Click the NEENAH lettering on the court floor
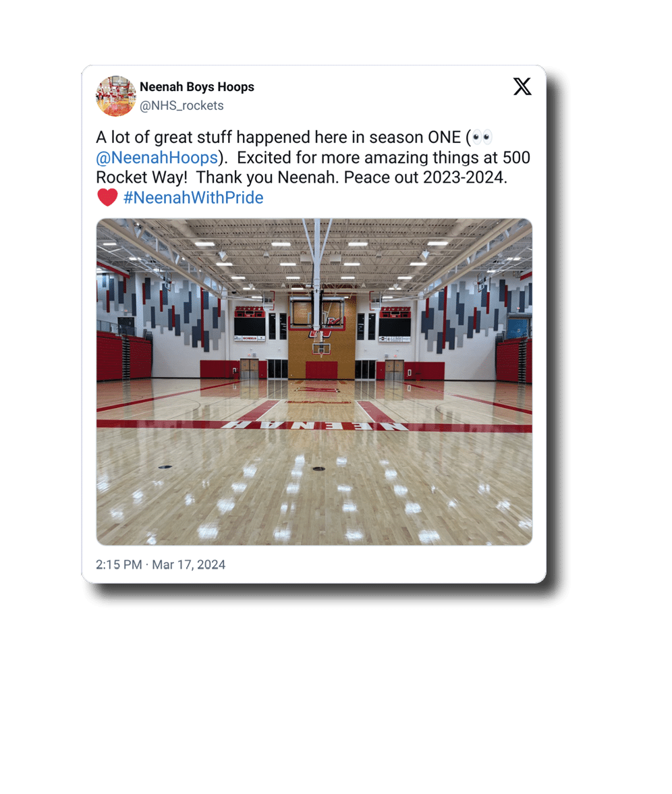The image size is (672, 794). 315,426
